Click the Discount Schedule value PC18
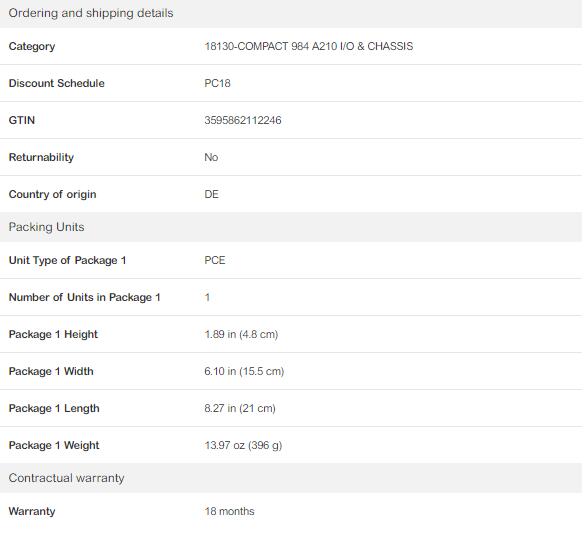Viewport: 587px width, 534px height. 217,83
